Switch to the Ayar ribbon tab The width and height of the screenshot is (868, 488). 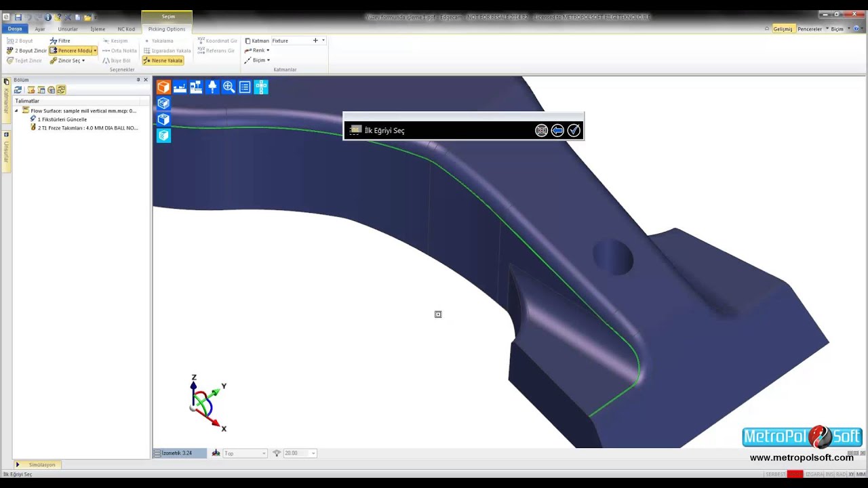tap(40, 29)
